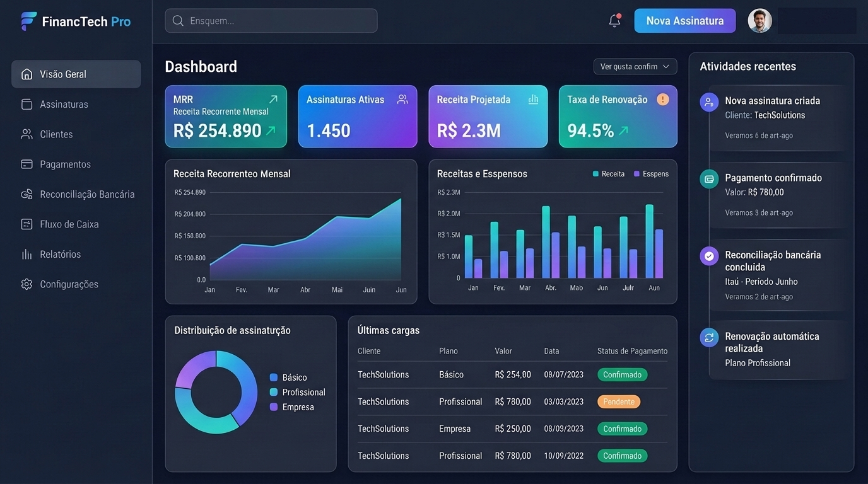Image resolution: width=868 pixels, height=484 pixels.
Task: Click the Clientes people icon in sidebar
Action: click(26, 134)
